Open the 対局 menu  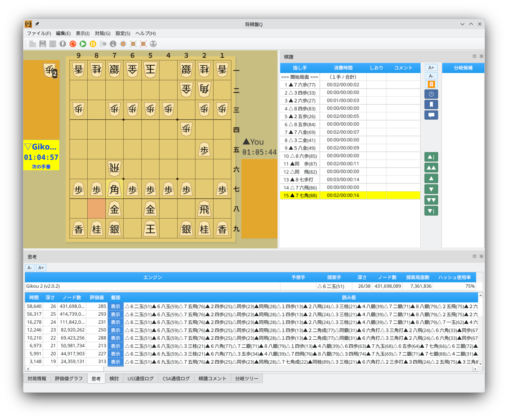(x=103, y=33)
